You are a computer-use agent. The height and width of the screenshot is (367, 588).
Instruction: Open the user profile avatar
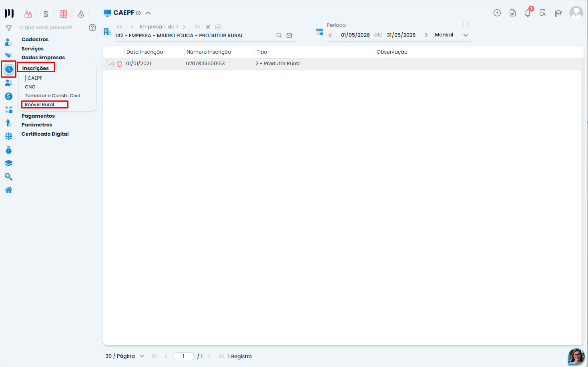point(576,13)
